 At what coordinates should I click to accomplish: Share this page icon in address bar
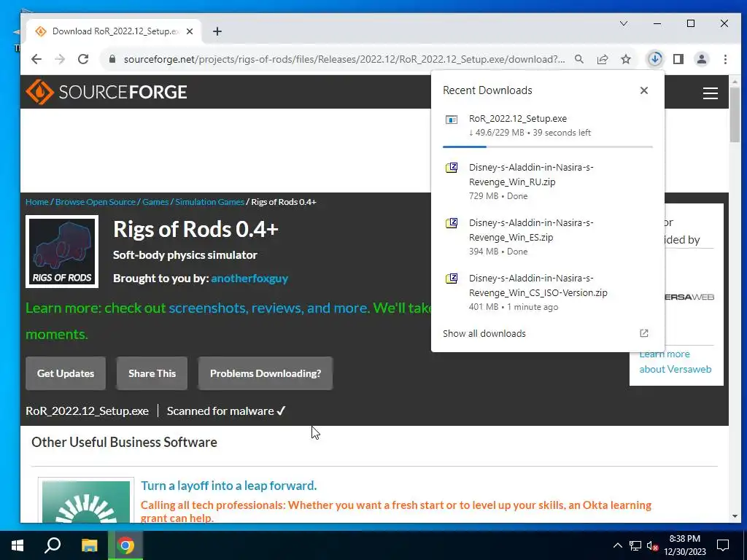[x=603, y=59]
